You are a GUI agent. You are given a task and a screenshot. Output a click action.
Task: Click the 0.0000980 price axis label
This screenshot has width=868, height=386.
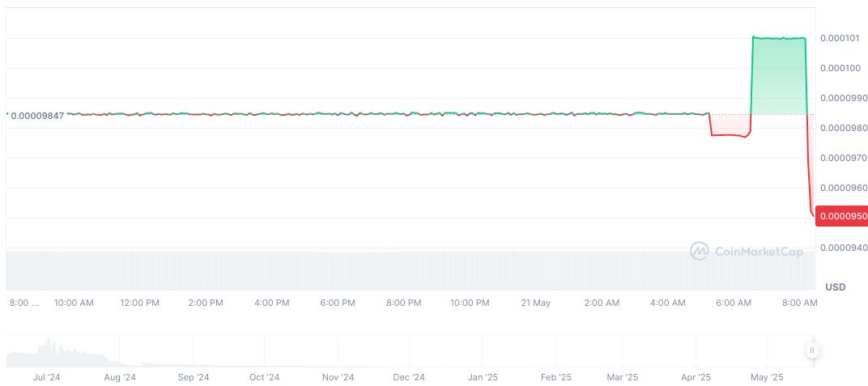(x=844, y=128)
